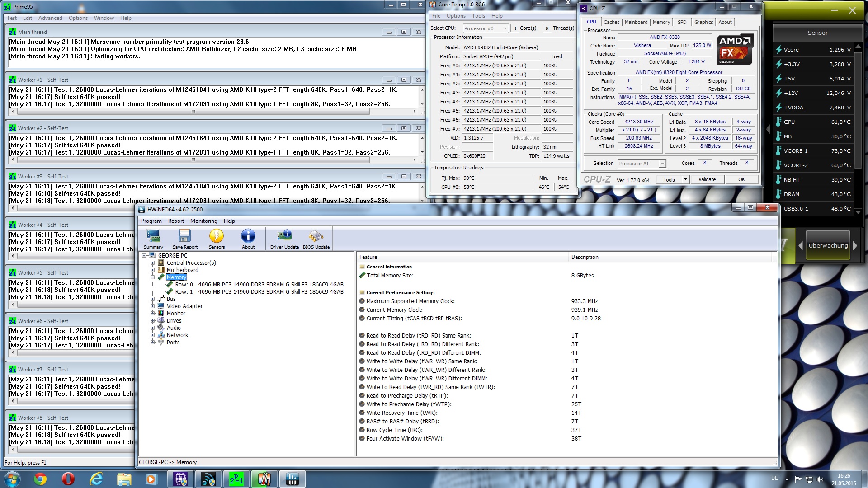Select Row: 0 memory module entry

tap(259, 285)
